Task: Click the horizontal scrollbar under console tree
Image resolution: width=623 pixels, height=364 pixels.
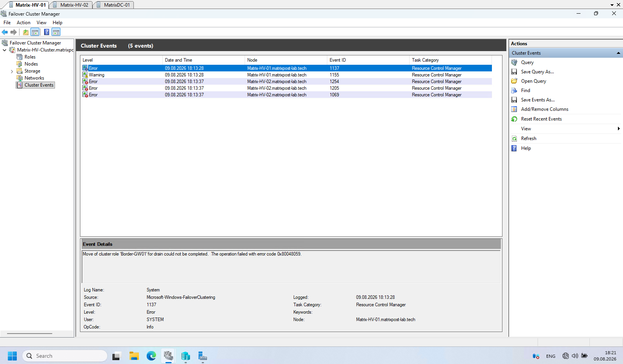Action: 30,334
